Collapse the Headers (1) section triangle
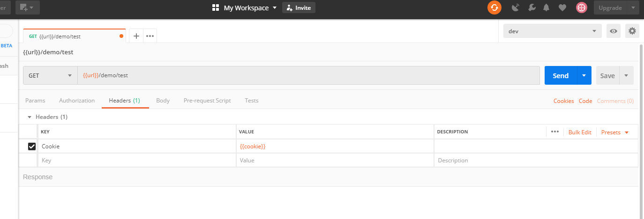Viewport: 644px width, 219px height. [30, 117]
